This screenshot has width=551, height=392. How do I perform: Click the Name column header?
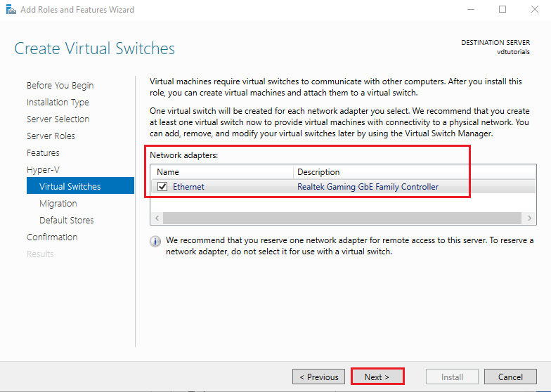point(221,172)
